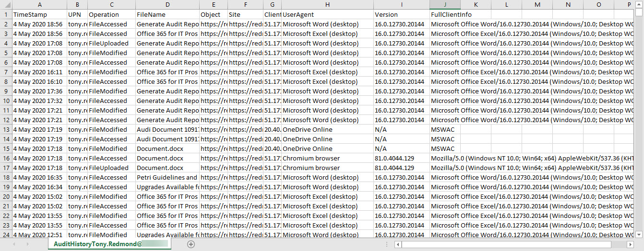Select 4 May 2020 16:11 timestamp cell
Screen dimensions: 644x251
(39, 72)
